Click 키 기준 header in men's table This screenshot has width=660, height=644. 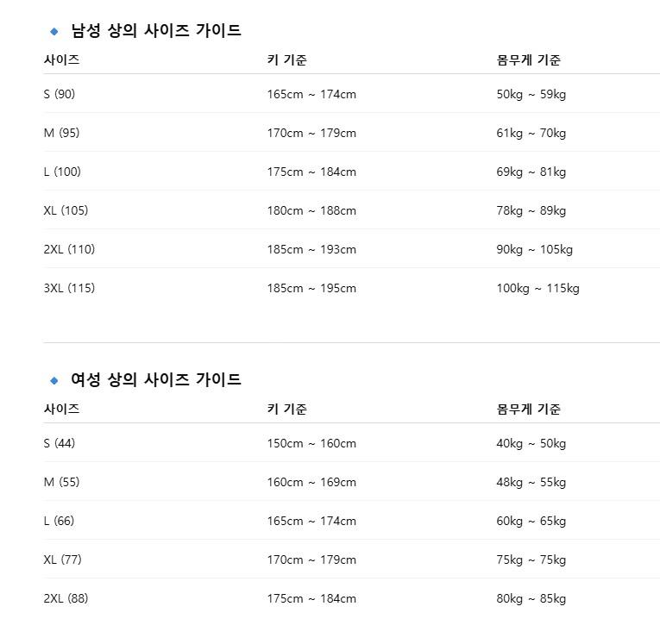click(286, 60)
